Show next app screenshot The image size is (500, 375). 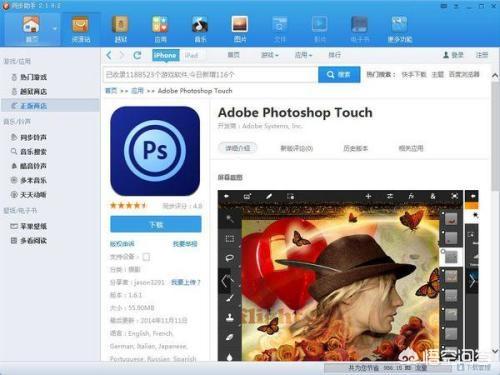pyautogui.click(x=472, y=281)
